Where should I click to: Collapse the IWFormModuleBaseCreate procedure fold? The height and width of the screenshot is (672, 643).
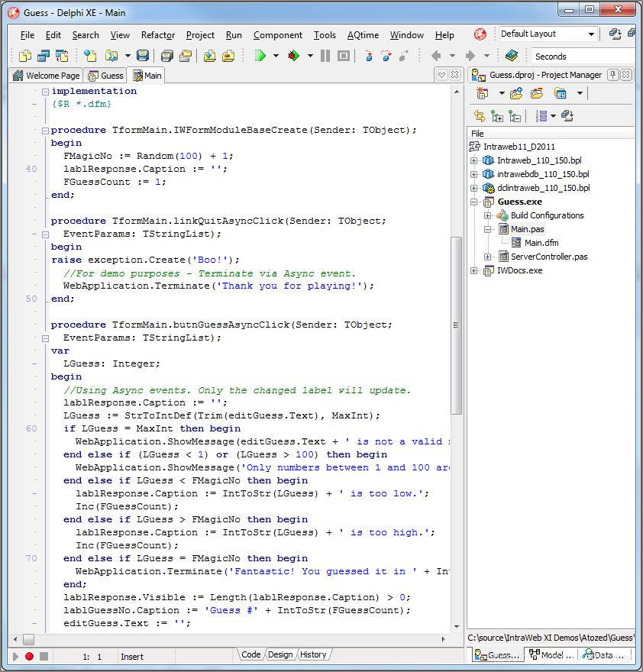(x=45, y=131)
